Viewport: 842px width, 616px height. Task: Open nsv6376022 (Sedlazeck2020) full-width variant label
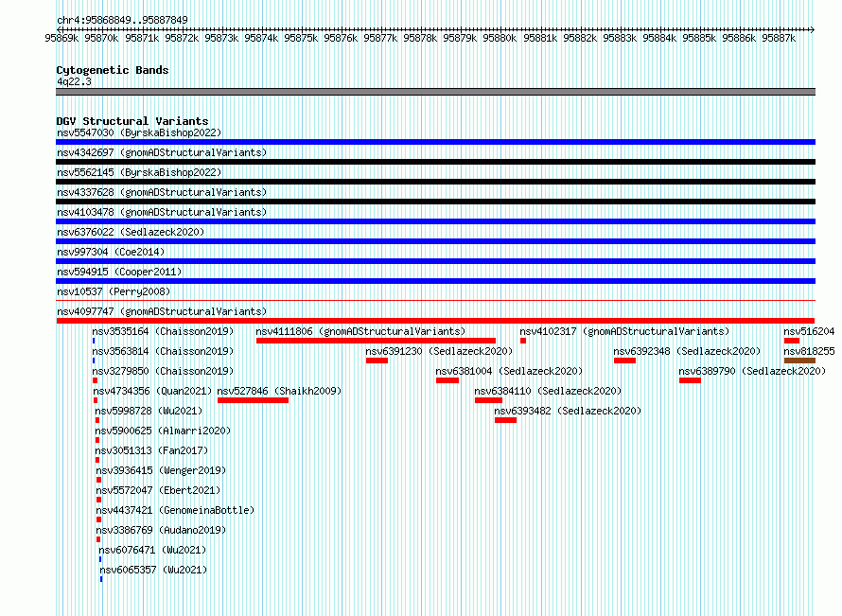click(x=131, y=232)
